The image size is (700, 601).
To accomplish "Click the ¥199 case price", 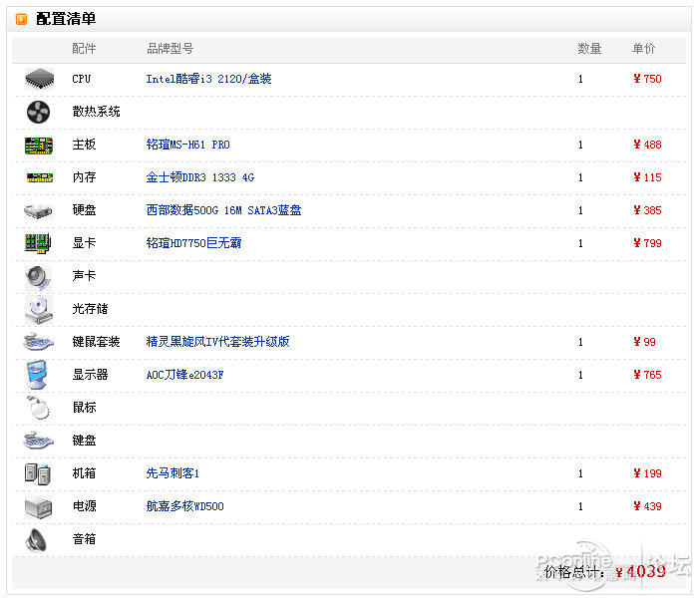I will [x=647, y=473].
